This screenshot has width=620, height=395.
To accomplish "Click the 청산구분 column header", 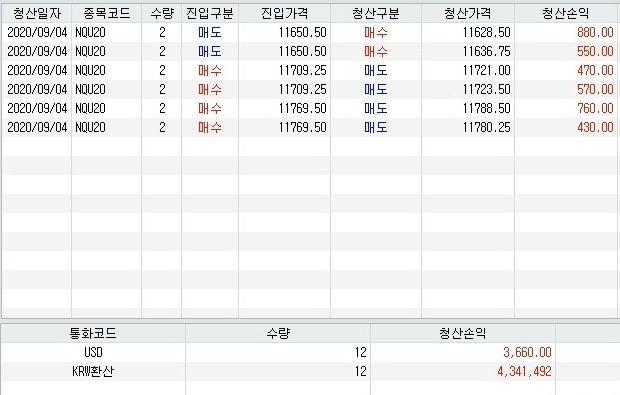I will [376, 14].
